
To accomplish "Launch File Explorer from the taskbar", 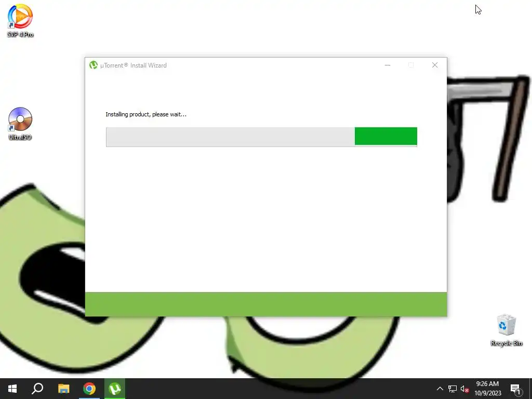I will coord(63,389).
